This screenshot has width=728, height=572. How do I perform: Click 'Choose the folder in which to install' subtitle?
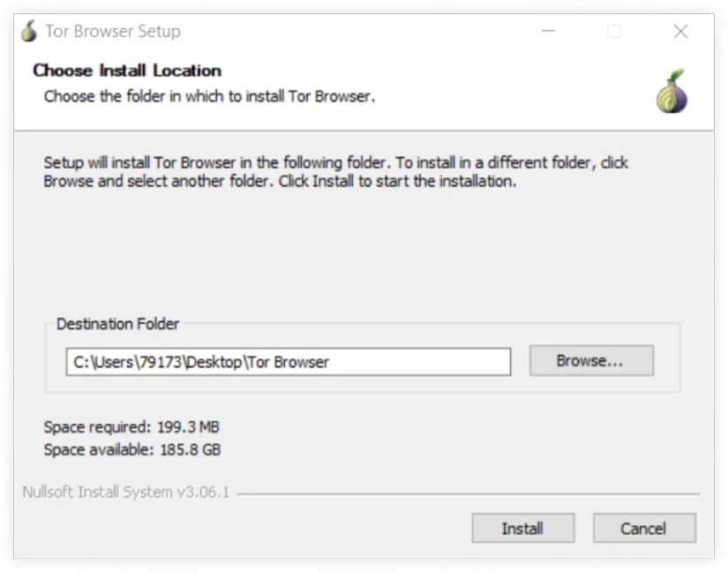pos(209,96)
